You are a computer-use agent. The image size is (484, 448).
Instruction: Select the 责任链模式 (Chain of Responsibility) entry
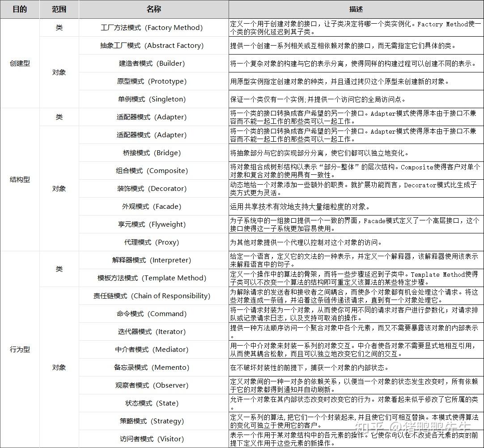click(x=153, y=296)
